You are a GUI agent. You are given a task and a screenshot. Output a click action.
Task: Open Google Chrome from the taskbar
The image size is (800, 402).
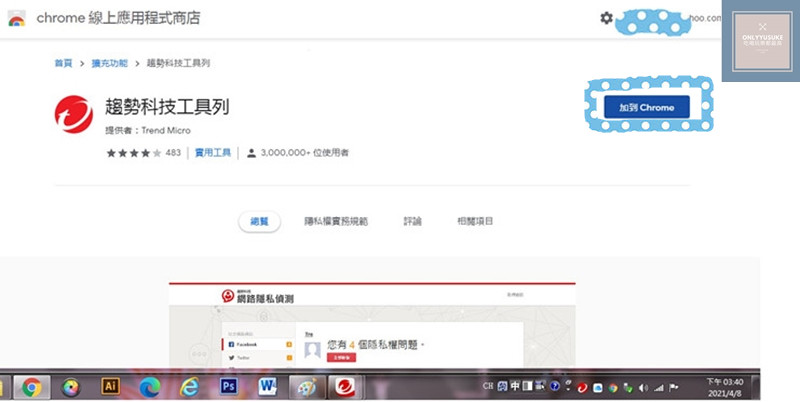tap(32, 388)
